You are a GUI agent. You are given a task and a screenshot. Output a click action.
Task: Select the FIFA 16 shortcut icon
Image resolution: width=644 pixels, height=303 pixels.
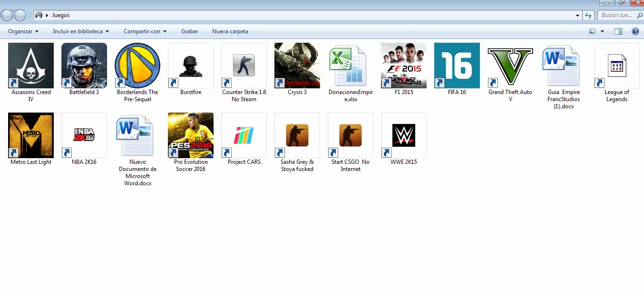pos(457,66)
